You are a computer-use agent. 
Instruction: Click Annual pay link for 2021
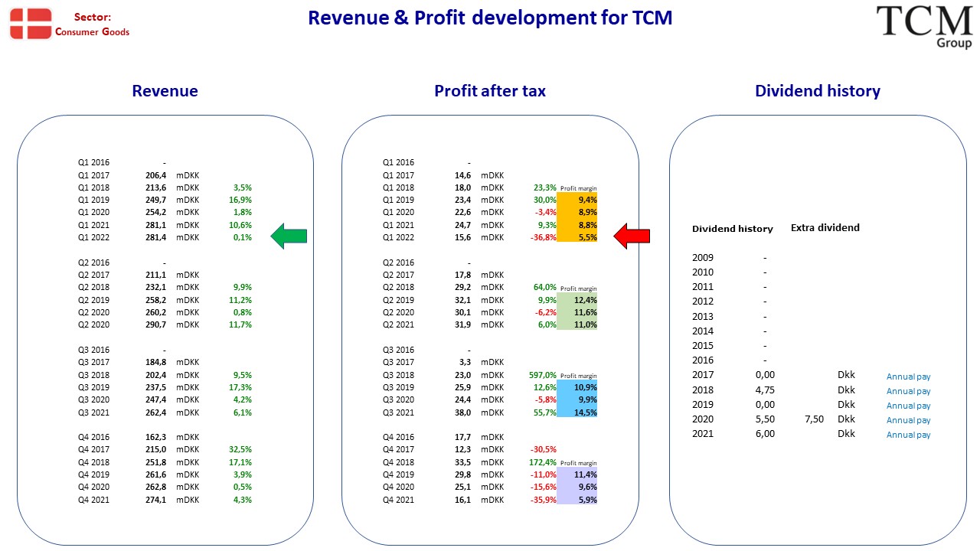909,435
